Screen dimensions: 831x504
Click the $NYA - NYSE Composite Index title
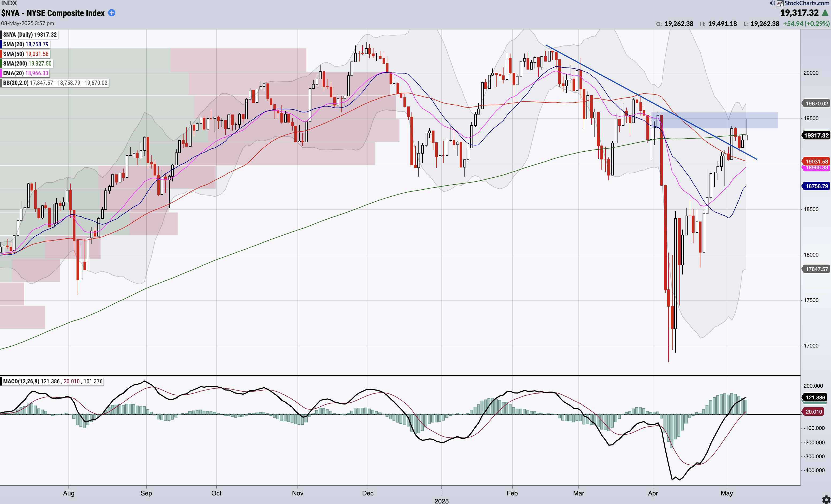point(53,13)
